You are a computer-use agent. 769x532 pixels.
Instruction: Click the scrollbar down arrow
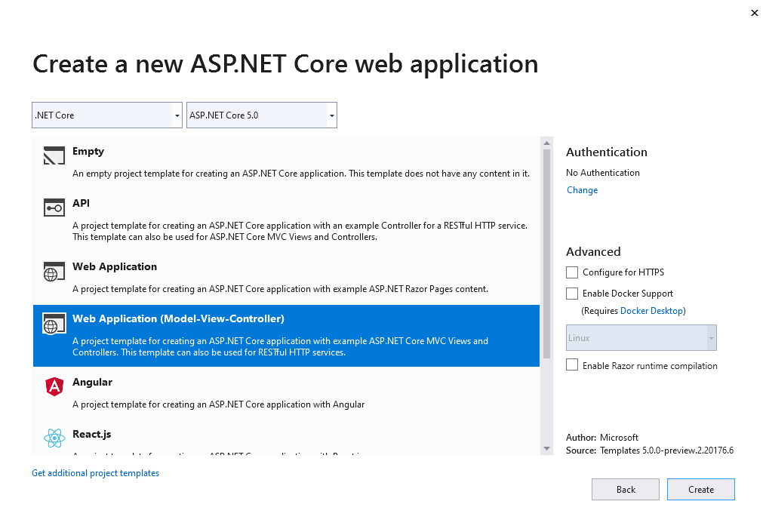tap(545, 448)
